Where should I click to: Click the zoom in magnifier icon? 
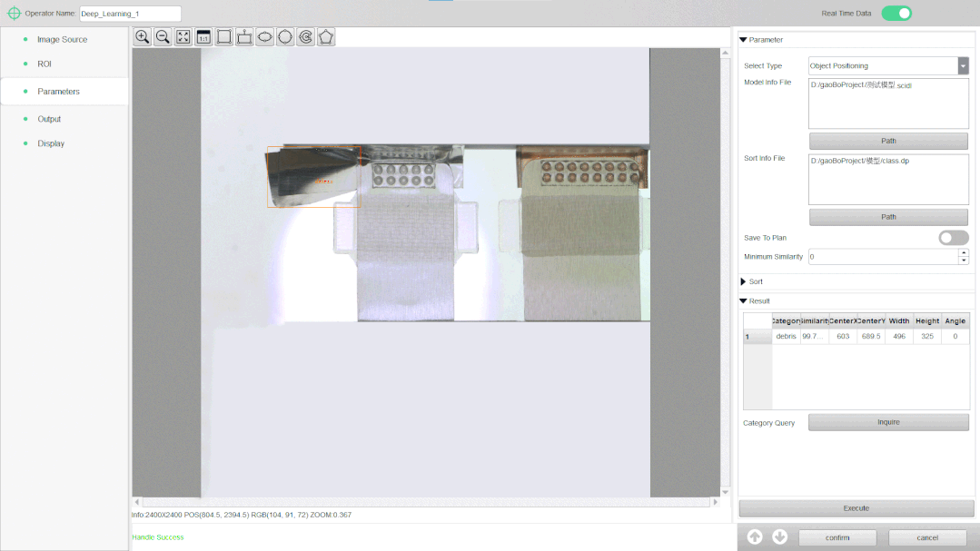[x=143, y=37]
